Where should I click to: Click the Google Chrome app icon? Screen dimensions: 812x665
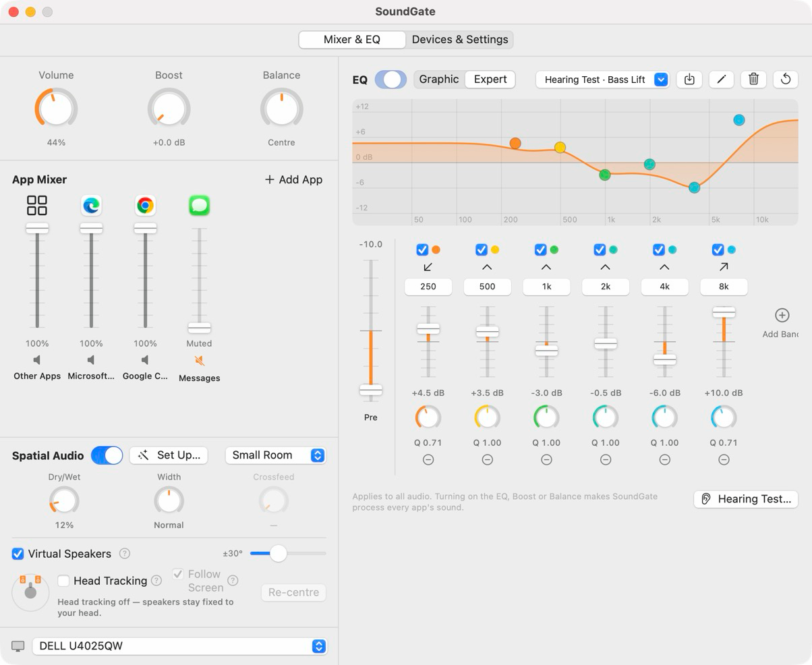[145, 205]
